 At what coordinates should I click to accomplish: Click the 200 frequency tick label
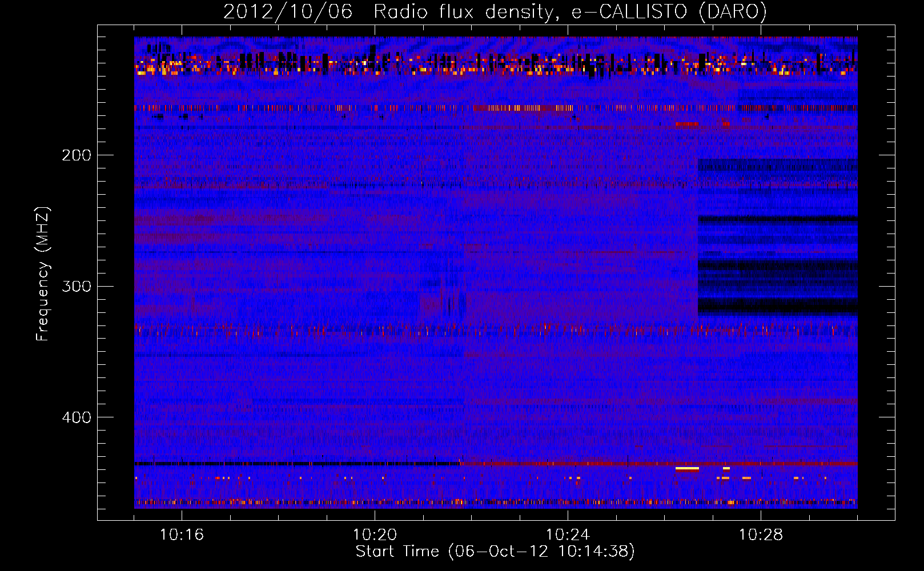coord(77,155)
